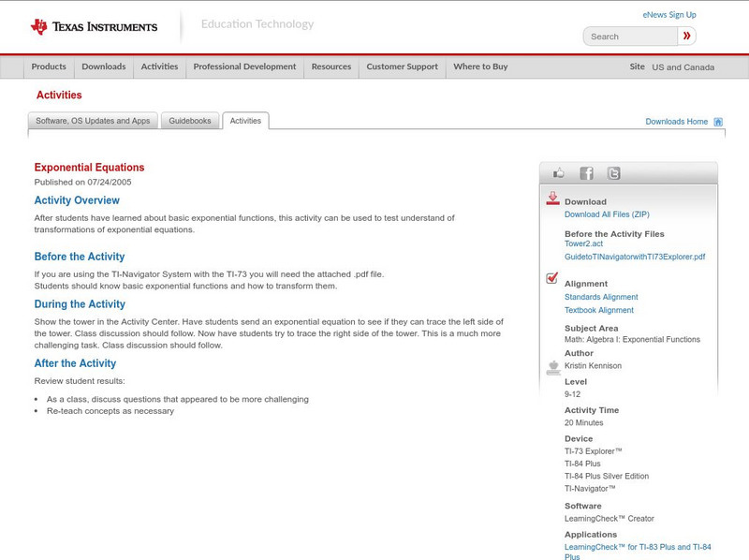Open the Downloads menu
Screen dimensions: 749x560
pos(104,66)
